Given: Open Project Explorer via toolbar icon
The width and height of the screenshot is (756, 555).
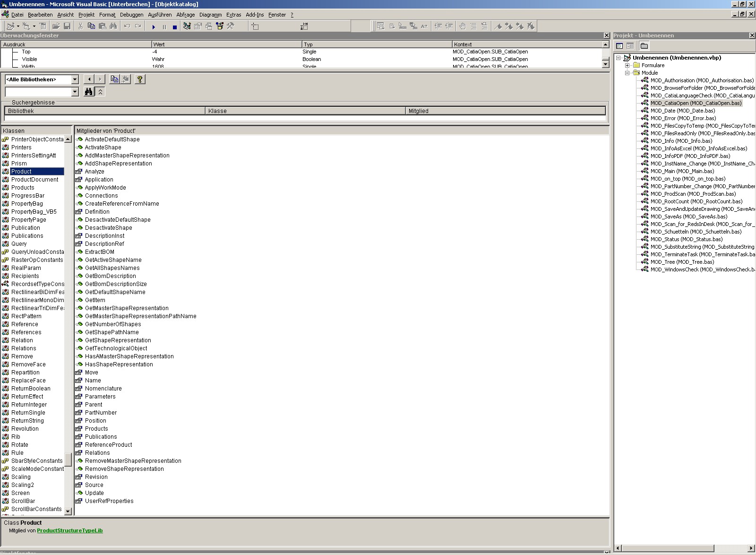Looking at the screenshot, I should (187, 26).
